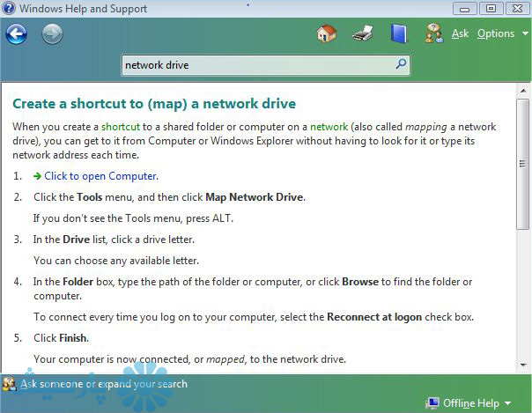
Task: Click the bold word 'Folder' in step 4
Action: (x=78, y=282)
